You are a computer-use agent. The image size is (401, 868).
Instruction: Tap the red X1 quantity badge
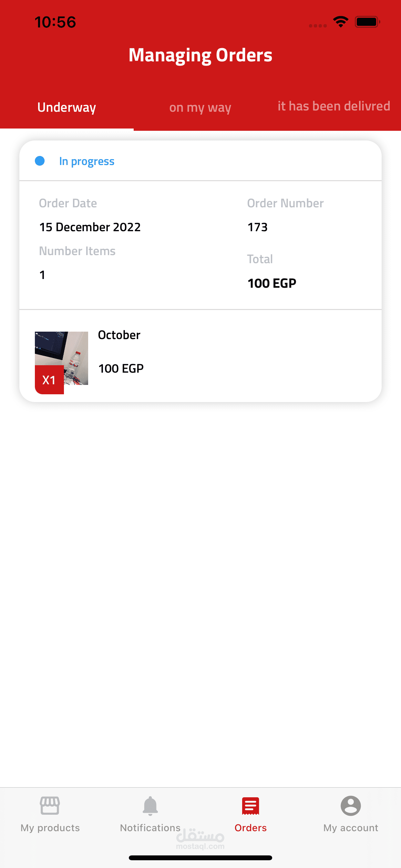pos(49,380)
